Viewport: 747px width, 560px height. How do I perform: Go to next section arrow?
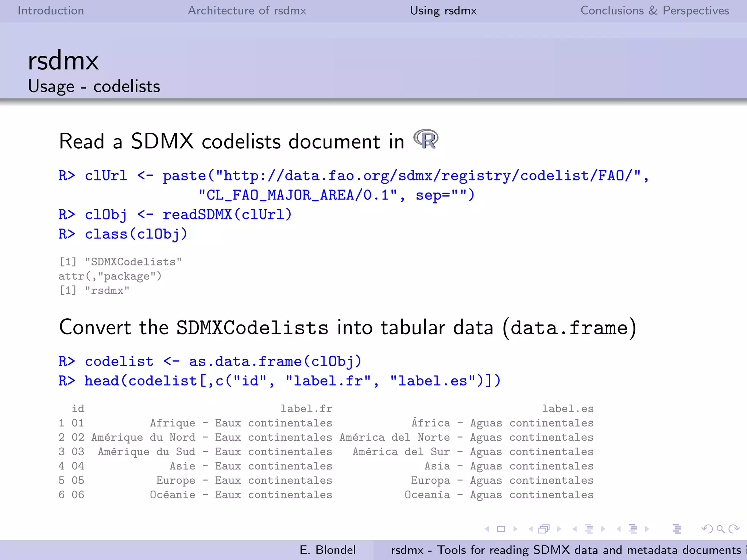pos(647,529)
